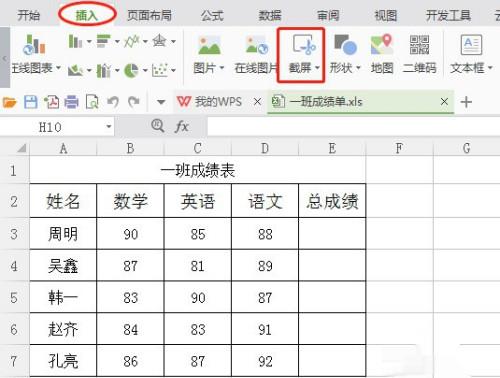500x378 pixels.
Task: Switch to the 公式 tab
Action: pyautogui.click(x=212, y=15)
